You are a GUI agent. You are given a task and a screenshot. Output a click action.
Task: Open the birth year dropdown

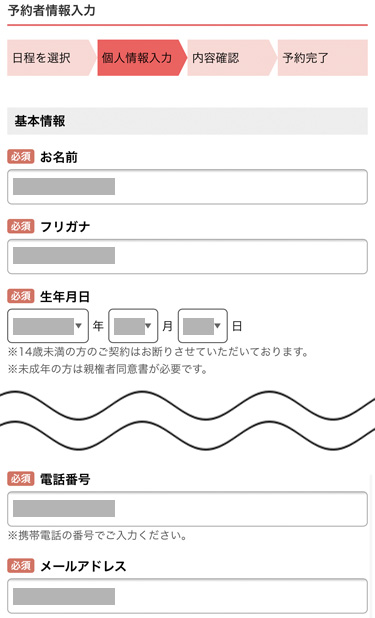(x=48, y=326)
